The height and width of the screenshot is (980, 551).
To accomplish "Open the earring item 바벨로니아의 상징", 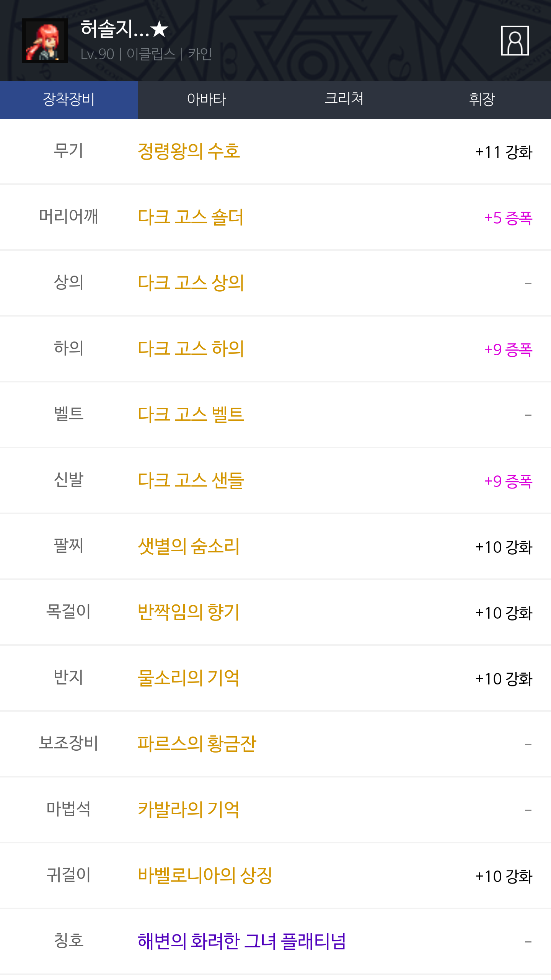I will click(x=205, y=876).
